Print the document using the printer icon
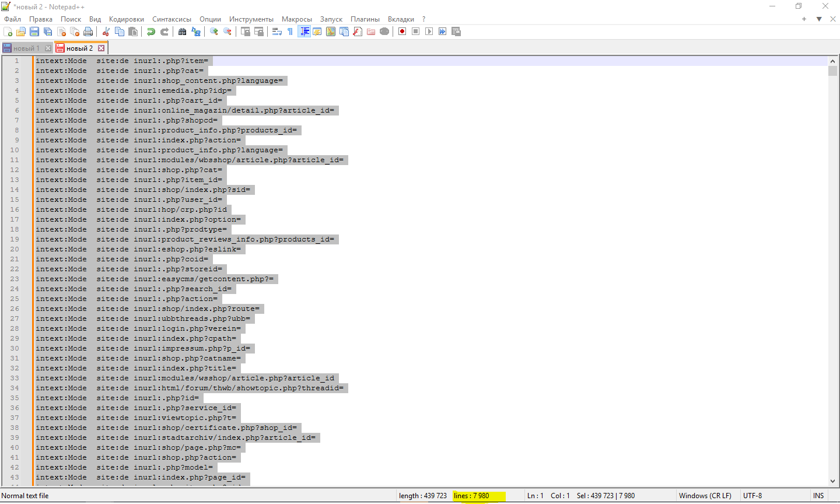 (x=88, y=32)
